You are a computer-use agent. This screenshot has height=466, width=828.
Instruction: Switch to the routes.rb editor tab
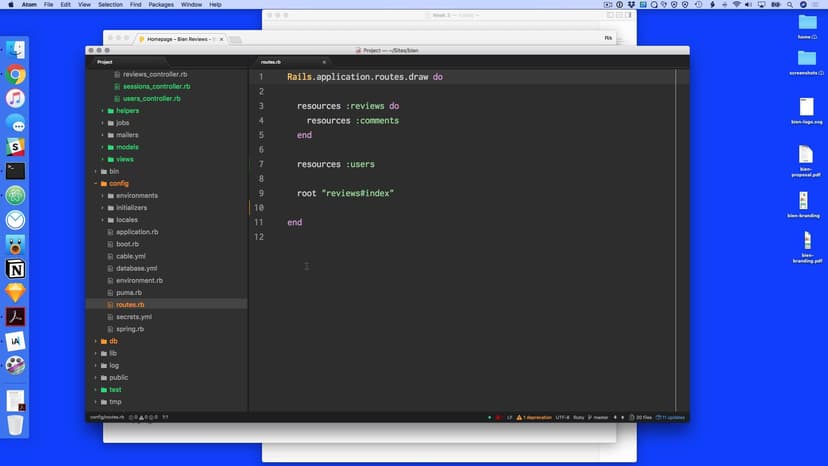(272, 62)
